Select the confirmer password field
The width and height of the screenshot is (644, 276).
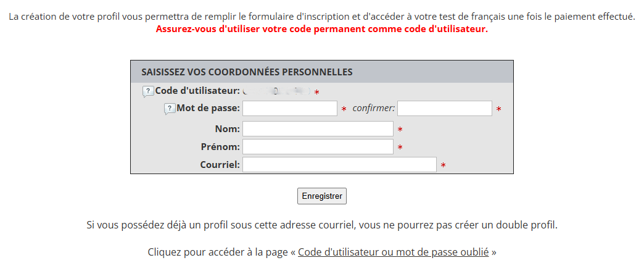(444, 109)
